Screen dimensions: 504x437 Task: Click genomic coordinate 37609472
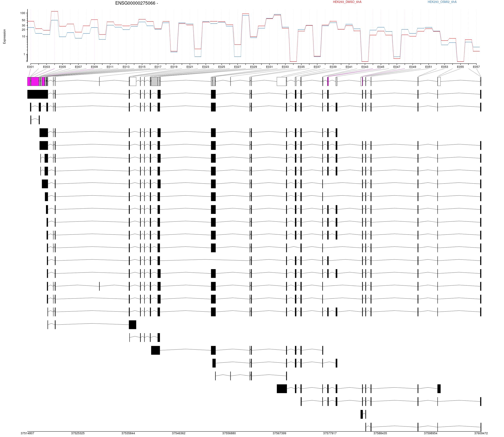coord(481,433)
